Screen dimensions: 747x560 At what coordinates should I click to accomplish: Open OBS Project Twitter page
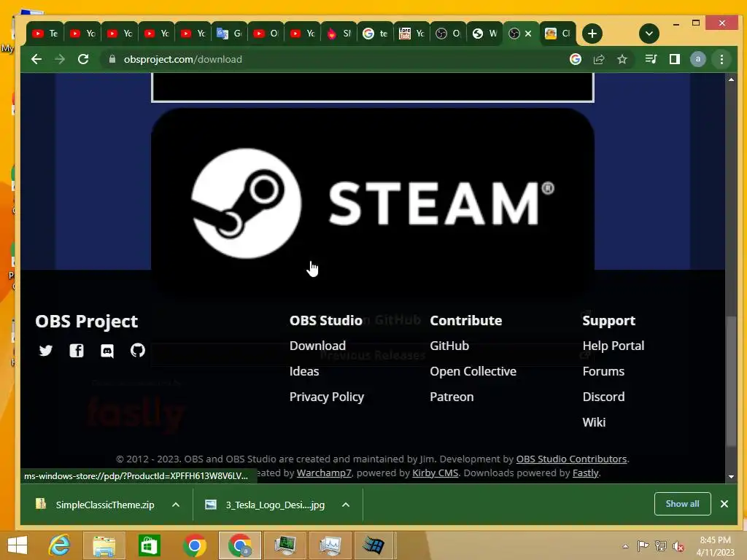[x=46, y=351]
